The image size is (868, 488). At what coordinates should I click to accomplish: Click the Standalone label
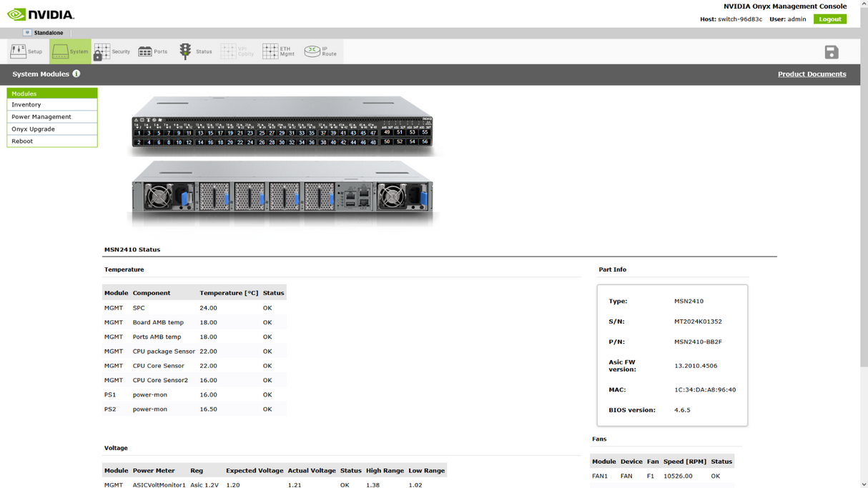click(49, 33)
